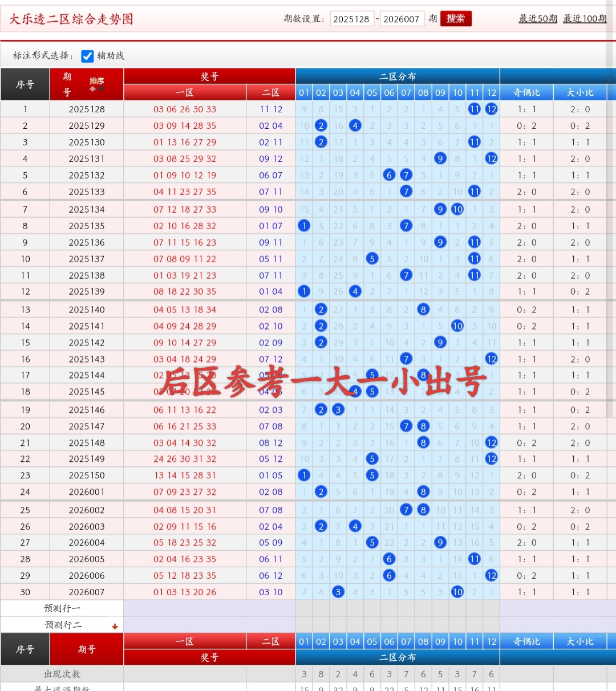
Task: Click the red down arrow in 预测行二
Action: click(115, 626)
